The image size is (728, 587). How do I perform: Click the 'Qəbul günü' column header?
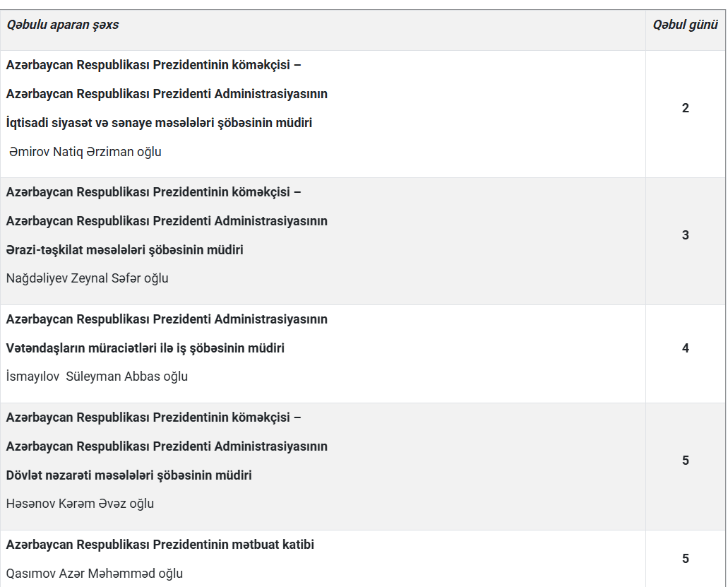pyautogui.click(x=686, y=25)
